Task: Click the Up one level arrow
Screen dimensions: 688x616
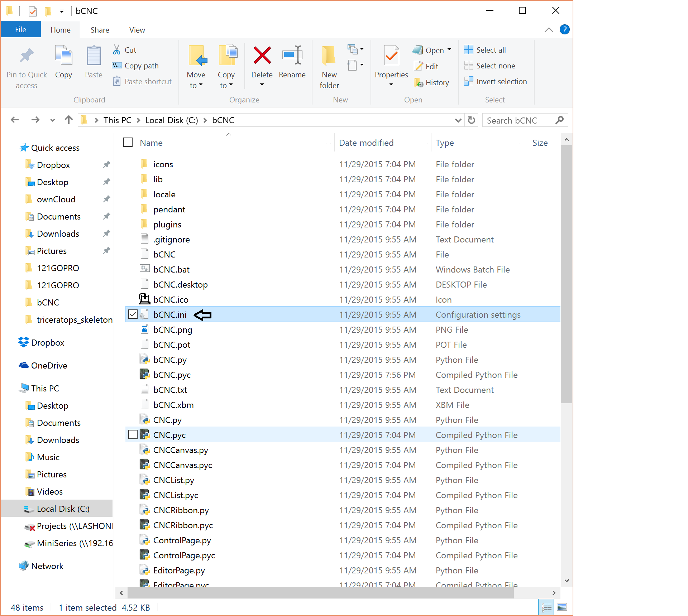Action: click(x=69, y=120)
